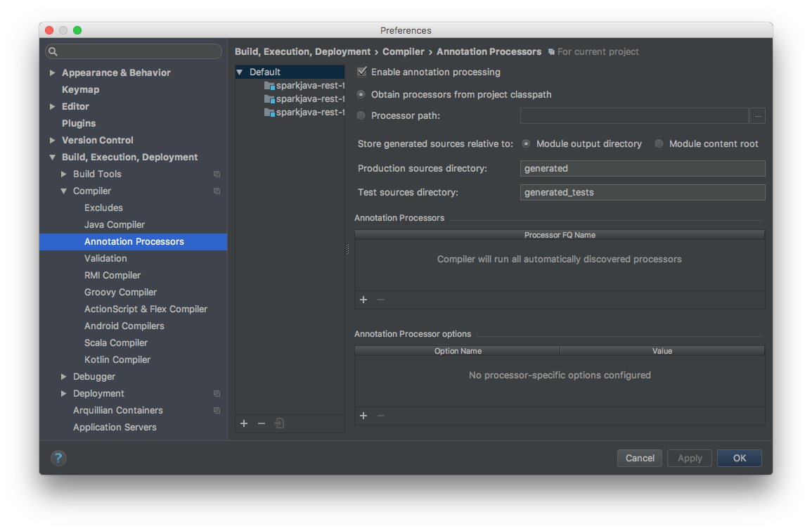This screenshot has width=812, height=531.
Task: Open RMI Compiler settings
Action: (x=112, y=276)
